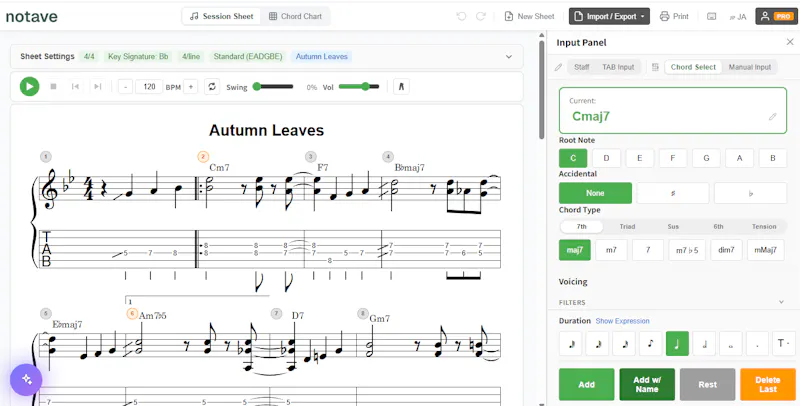Skip to the previous measure

[x=75, y=87]
